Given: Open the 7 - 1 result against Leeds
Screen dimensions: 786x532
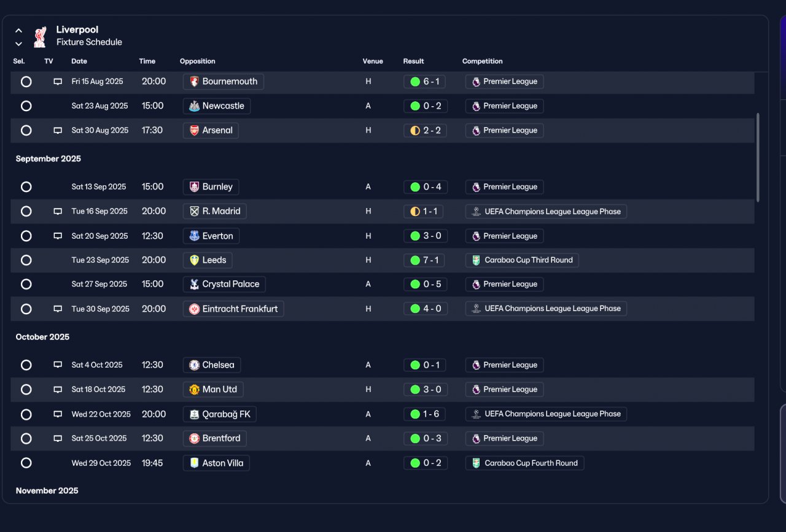Looking at the screenshot, I should coord(425,260).
